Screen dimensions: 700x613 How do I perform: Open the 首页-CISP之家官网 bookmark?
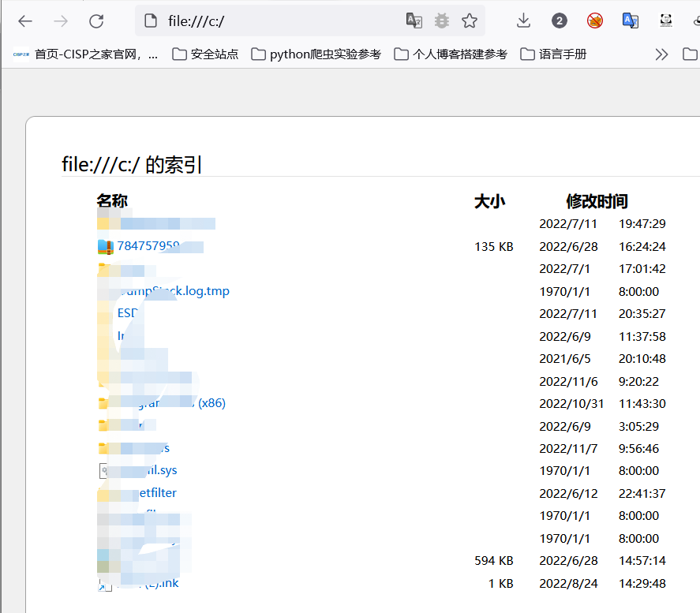point(85,54)
